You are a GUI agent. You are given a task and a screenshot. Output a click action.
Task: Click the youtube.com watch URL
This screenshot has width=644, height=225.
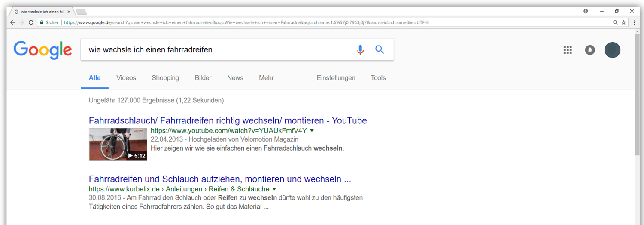[x=229, y=130]
